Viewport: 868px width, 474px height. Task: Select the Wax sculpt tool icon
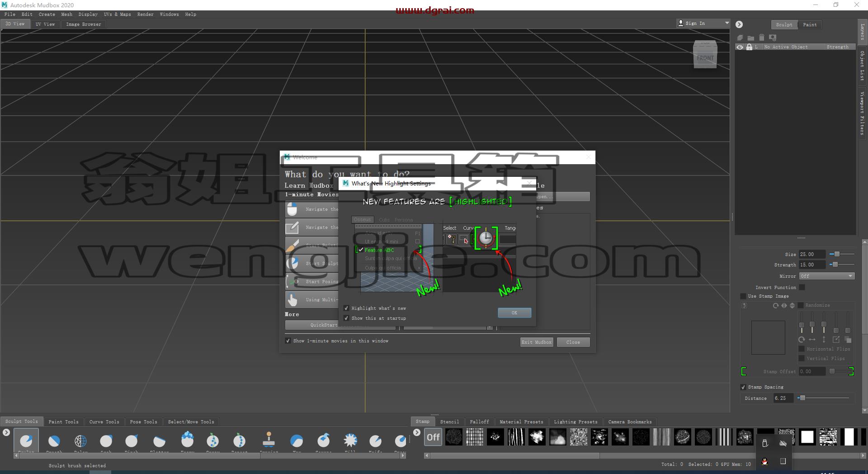297,441
